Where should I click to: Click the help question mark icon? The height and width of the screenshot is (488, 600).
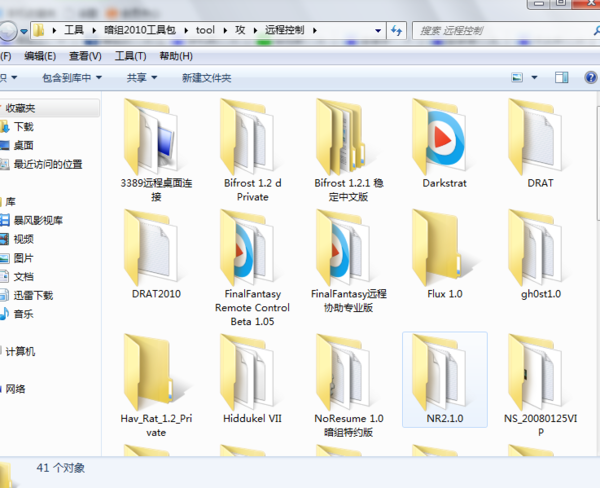click(591, 78)
